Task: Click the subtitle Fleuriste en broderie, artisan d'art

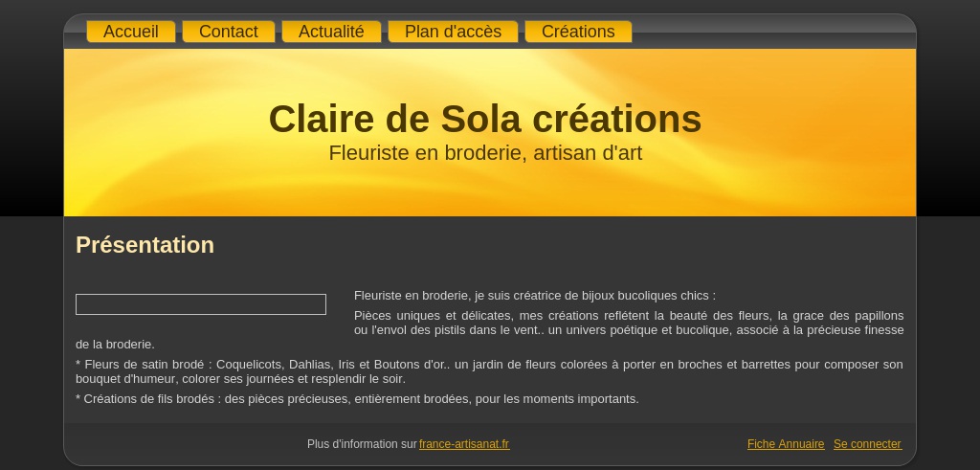Action: [485, 153]
